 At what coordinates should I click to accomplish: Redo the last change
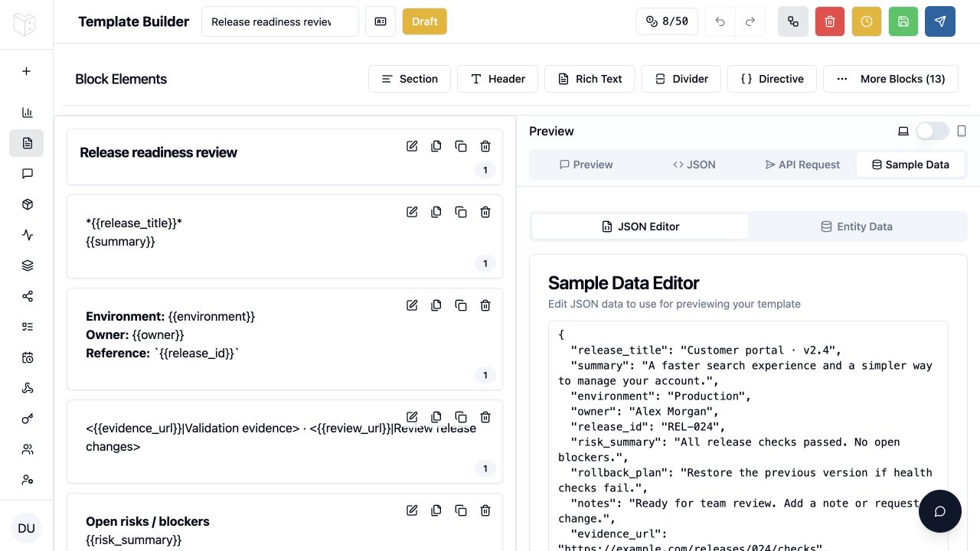750,21
